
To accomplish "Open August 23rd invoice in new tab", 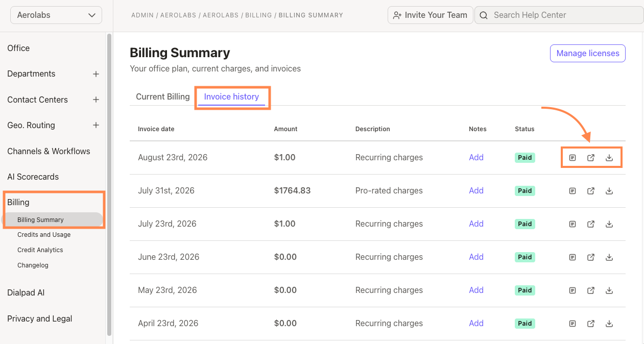I will point(591,158).
